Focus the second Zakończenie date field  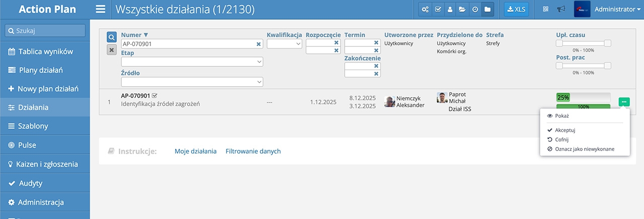coord(362,74)
